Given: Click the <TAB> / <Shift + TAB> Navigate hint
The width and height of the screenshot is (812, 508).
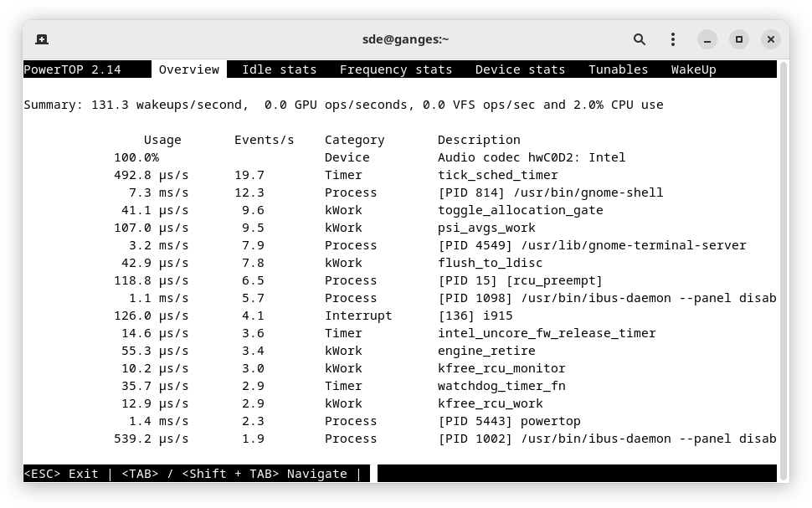Looking at the screenshot, I should [234, 474].
